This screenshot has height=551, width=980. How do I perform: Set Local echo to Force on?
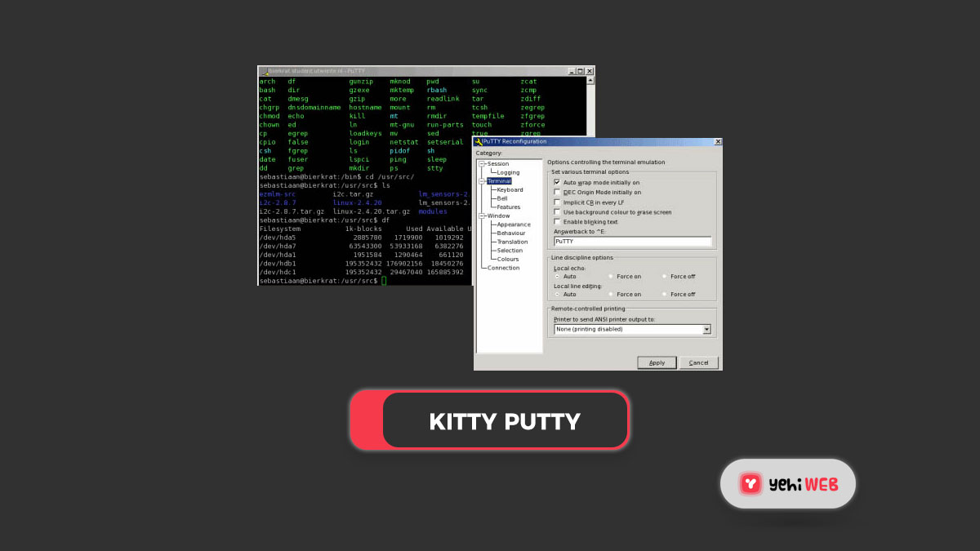pyautogui.click(x=610, y=276)
